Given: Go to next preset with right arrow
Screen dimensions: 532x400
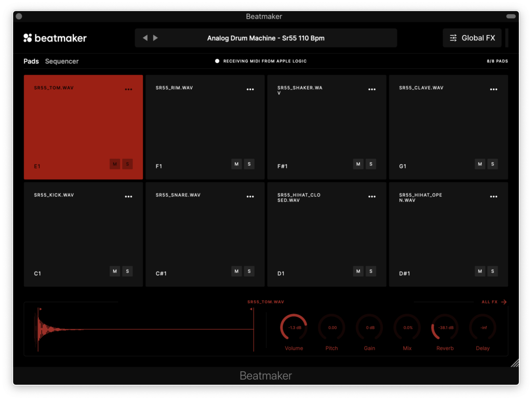Looking at the screenshot, I should (155, 37).
